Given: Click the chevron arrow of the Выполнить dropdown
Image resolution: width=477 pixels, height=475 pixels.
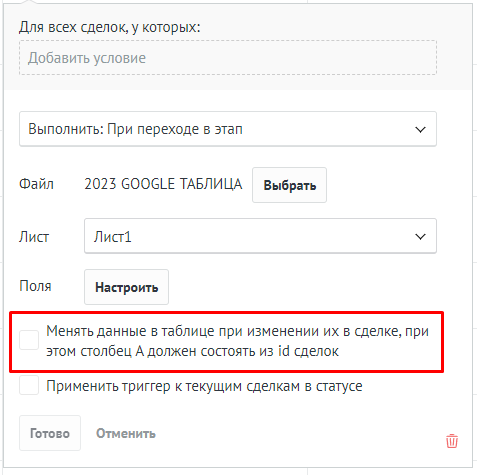Looking at the screenshot, I should [x=420, y=129].
